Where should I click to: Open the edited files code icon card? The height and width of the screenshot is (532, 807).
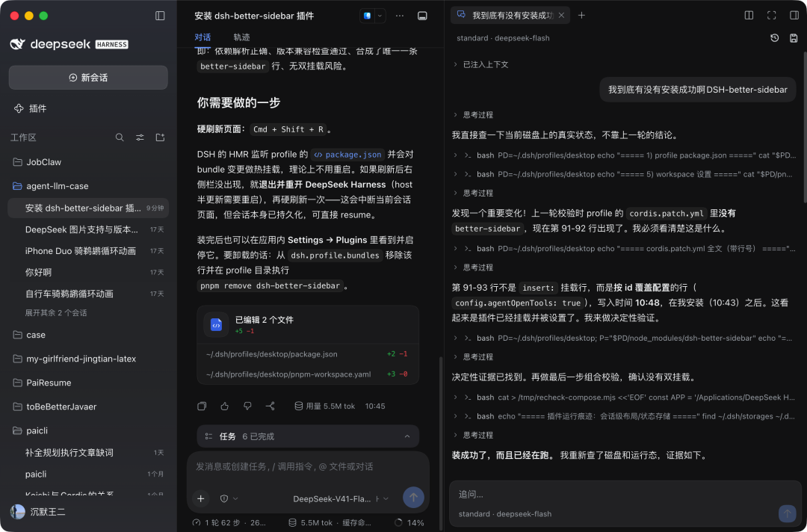coord(216,324)
